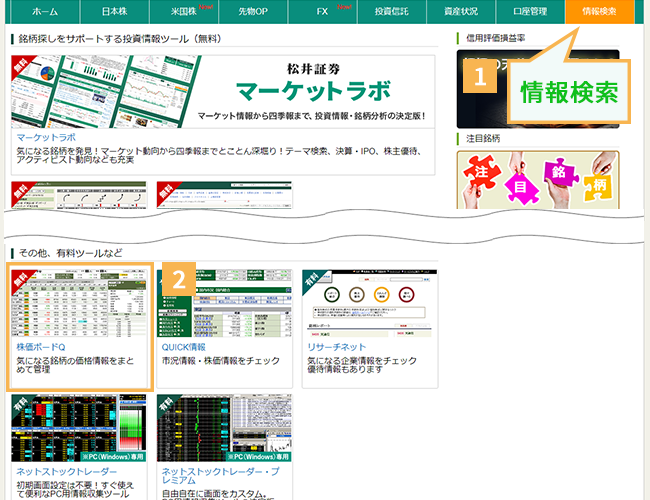
Task: Click the 注目銘柄 heading text
Action: coord(483,138)
